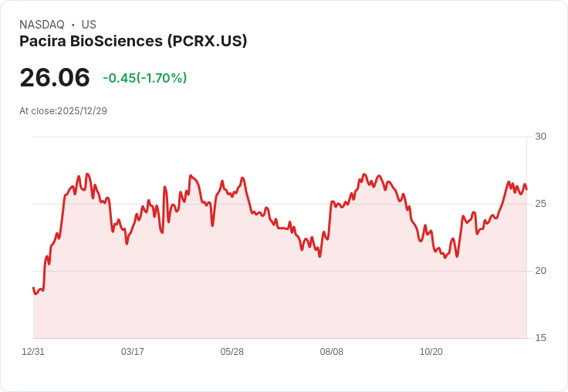Click the 25 price axis label
Screen dimensions: 568x392
point(540,204)
